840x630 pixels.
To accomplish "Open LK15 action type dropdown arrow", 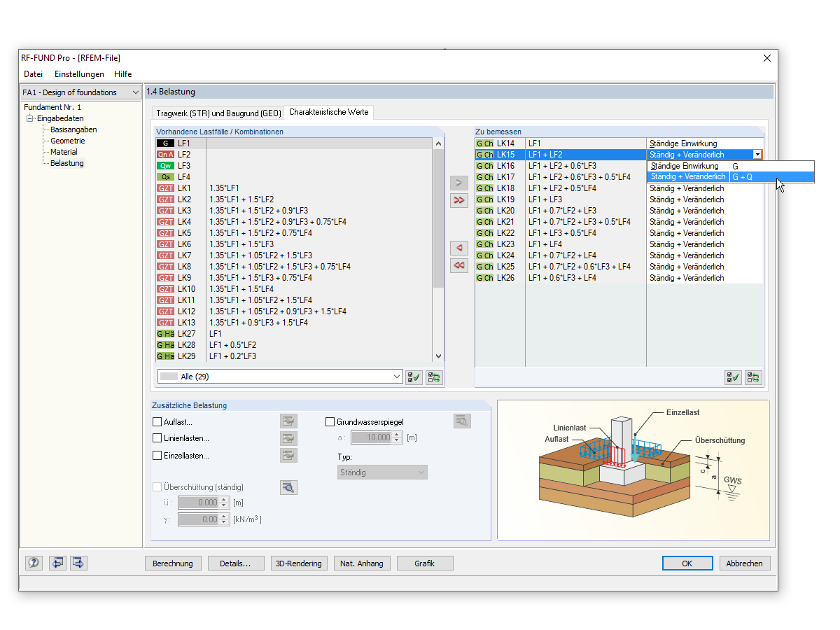I will [x=757, y=155].
